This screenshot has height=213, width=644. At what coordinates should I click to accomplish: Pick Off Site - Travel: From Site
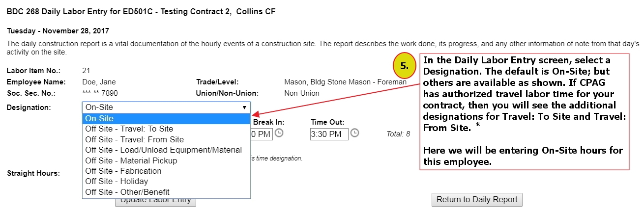(x=134, y=139)
